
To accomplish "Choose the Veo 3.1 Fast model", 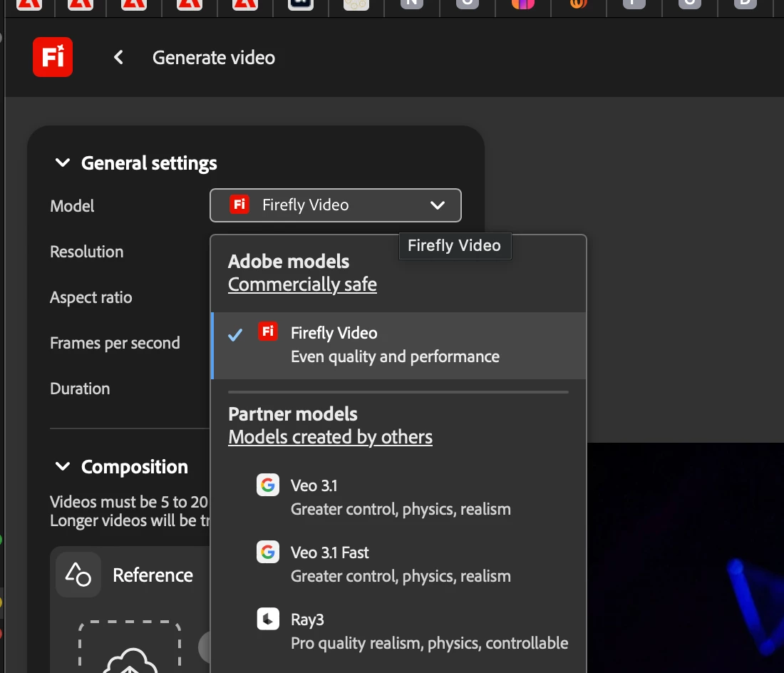I will click(x=398, y=564).
